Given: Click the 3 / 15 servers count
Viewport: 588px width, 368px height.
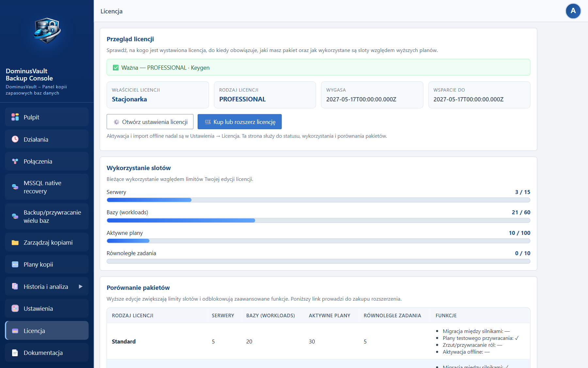Looking at the screenshot, I should tap(523, 192).
